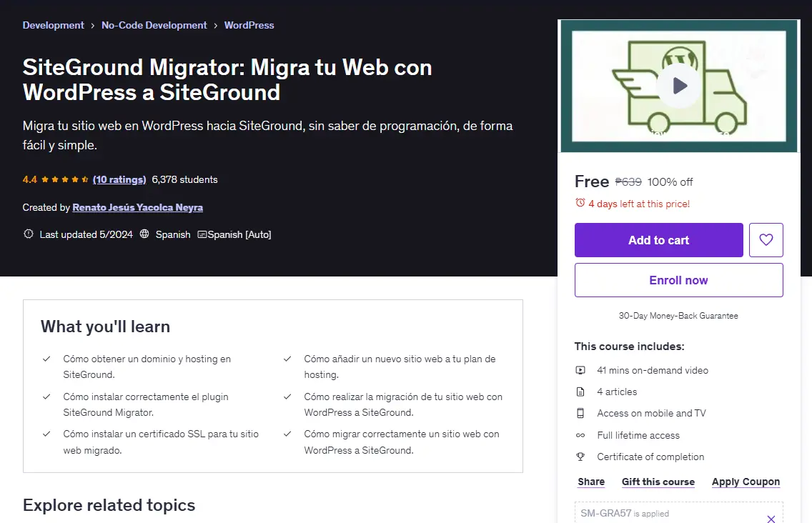This screenshot has width=812, height=523.
Task: Click Gift this course
Action: (658, 482)
